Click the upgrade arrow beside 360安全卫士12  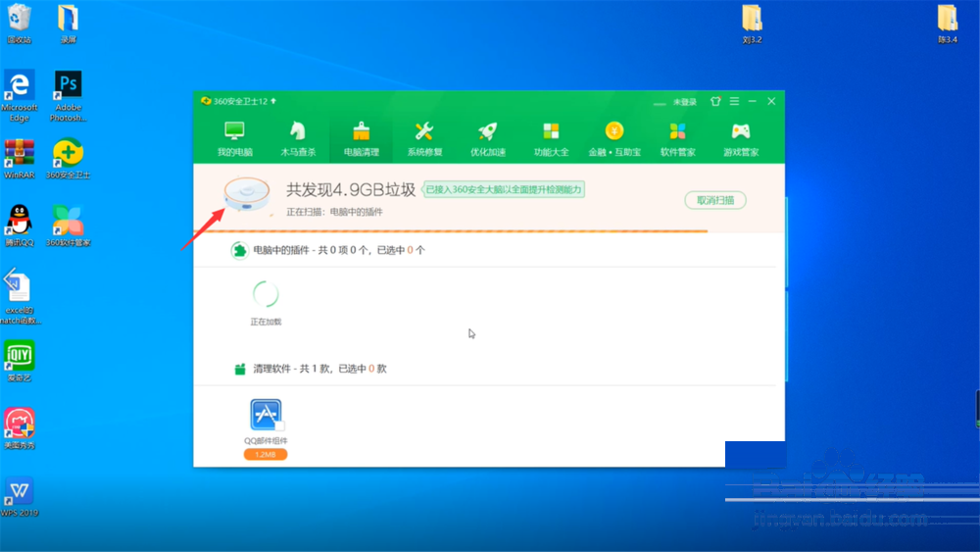click(x=273, y=101)
